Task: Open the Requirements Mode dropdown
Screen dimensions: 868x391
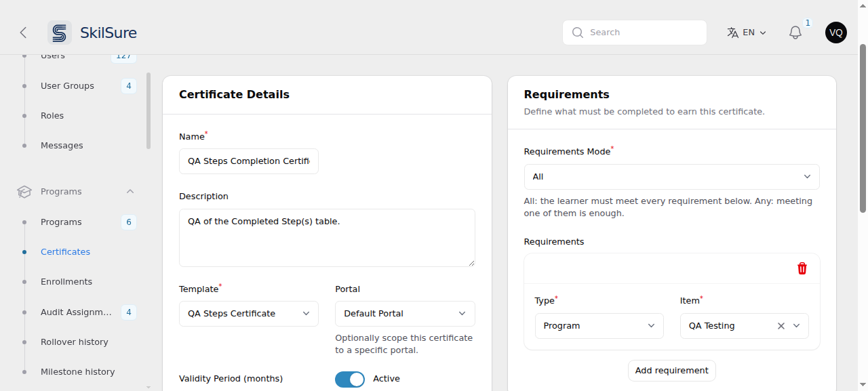Action: click(x=671, y=177)
